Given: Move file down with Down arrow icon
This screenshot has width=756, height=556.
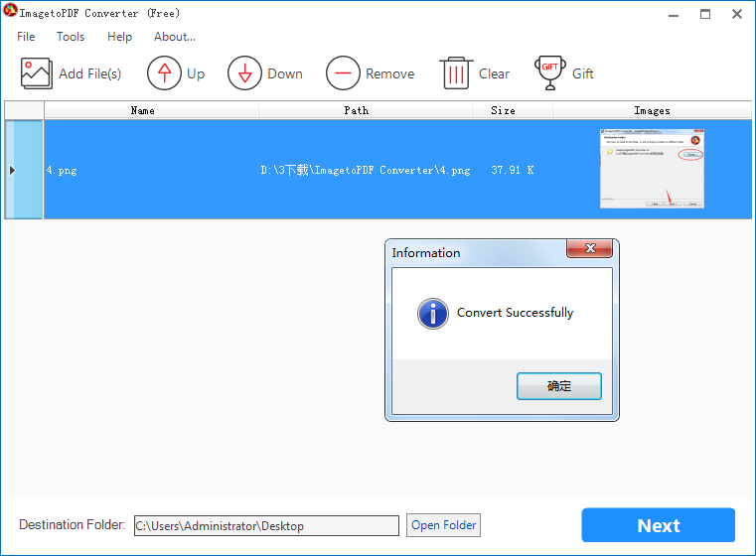Looking at the screenshot, I should pyautogui.click(x=244, y=73).
